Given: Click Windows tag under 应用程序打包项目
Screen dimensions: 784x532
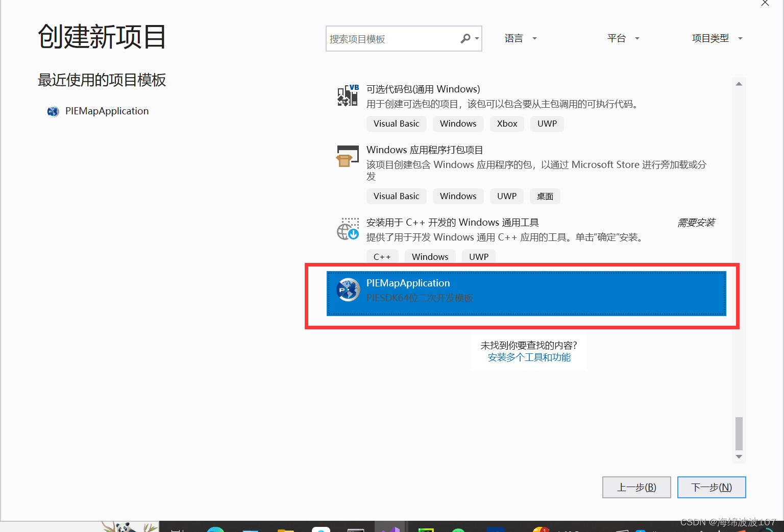Looking at the screenshot, I should point(458,196).
